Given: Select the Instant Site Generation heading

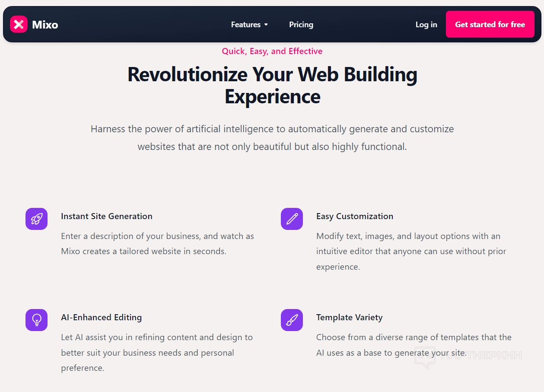Looking at the screenshot, I should click(x=107, y=216).
